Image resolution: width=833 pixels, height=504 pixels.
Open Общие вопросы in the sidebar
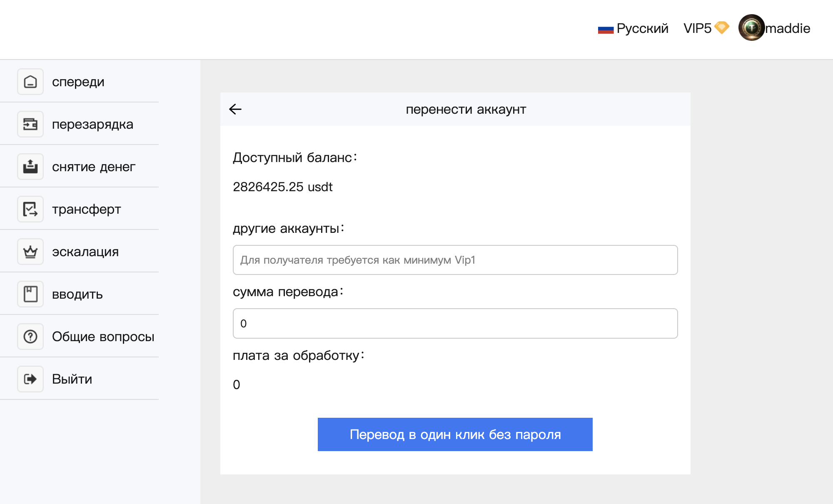point(80,337)
